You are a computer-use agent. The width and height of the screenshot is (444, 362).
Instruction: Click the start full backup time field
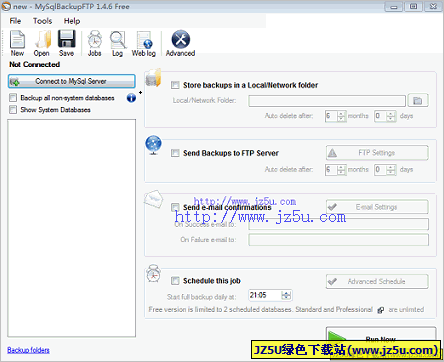(266, 295)
